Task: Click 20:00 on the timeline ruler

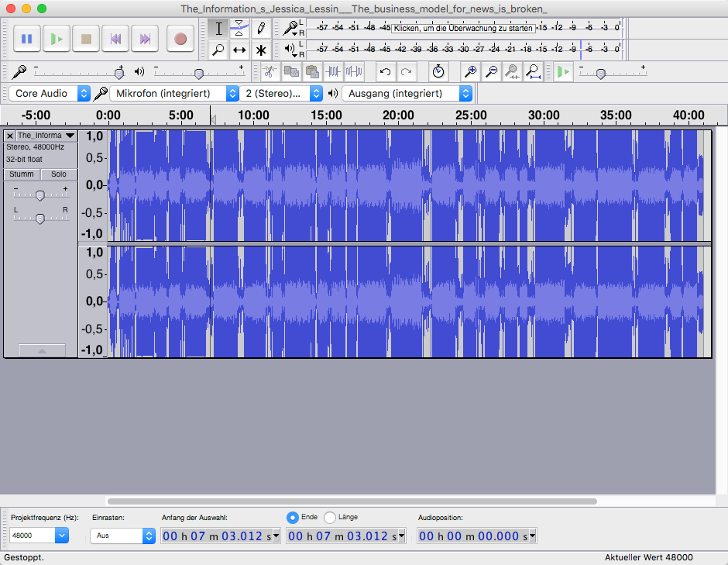Action: tap(398, 115)
